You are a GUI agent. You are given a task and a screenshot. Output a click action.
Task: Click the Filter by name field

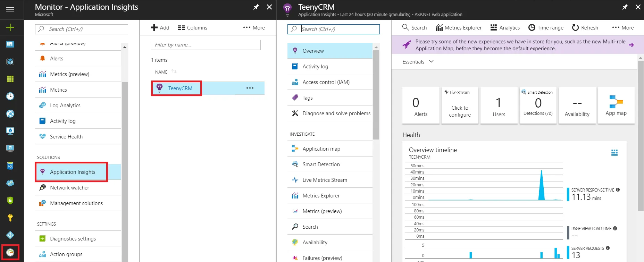[x=206, y=45]
